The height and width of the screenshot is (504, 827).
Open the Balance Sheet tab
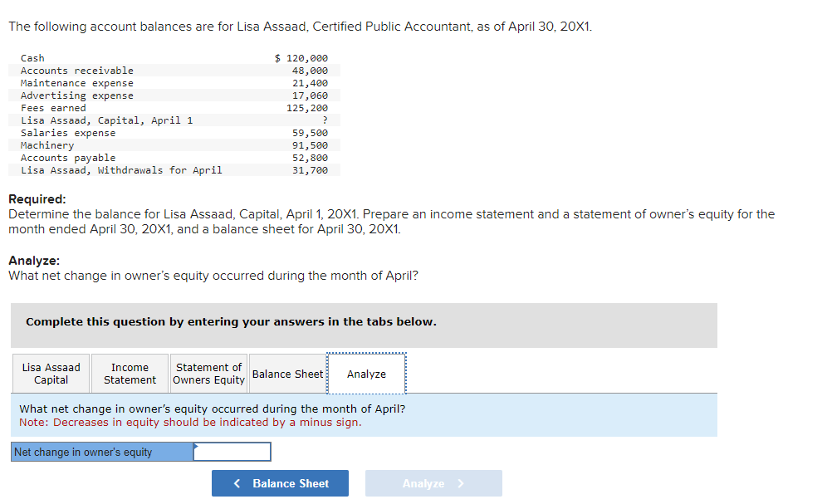tap(288, 374)
